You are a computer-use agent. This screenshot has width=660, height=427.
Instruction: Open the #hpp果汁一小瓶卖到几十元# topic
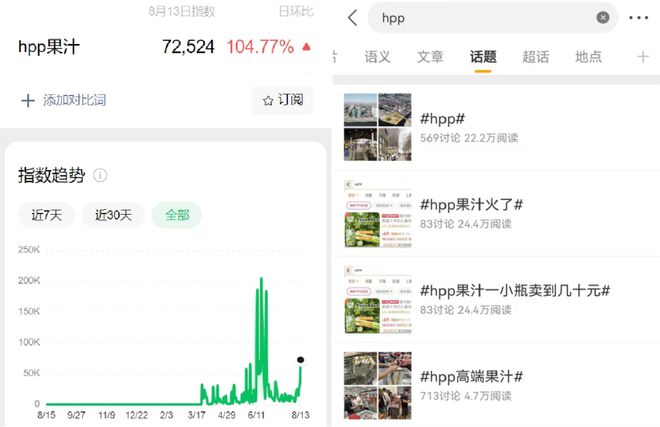coord(496,299)
